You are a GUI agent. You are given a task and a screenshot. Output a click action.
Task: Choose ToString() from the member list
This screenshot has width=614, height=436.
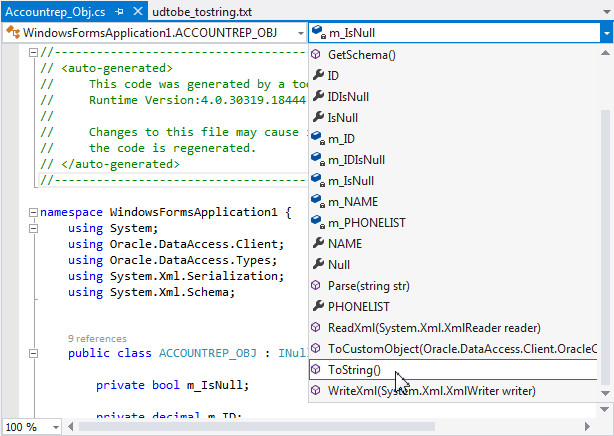pyautogui.click(x=453, y=369)
